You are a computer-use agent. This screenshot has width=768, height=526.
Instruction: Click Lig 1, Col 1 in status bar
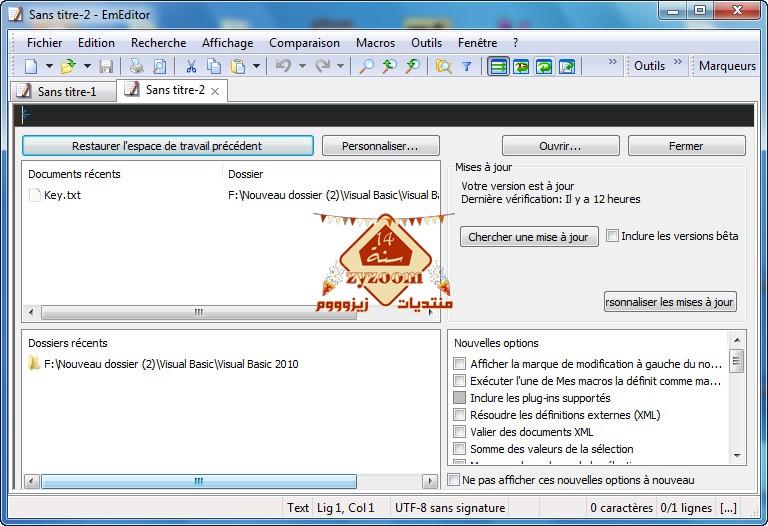(x=346, y=508)
